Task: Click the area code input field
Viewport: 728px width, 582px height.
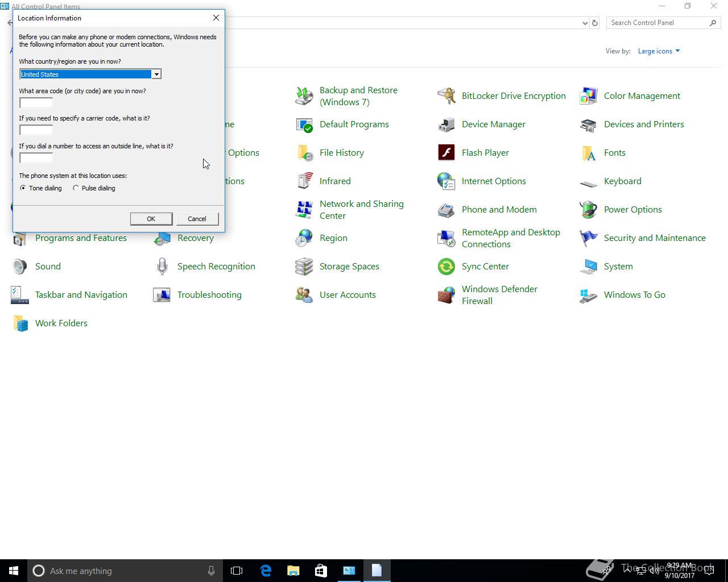Action: click(x=36, y=103)
